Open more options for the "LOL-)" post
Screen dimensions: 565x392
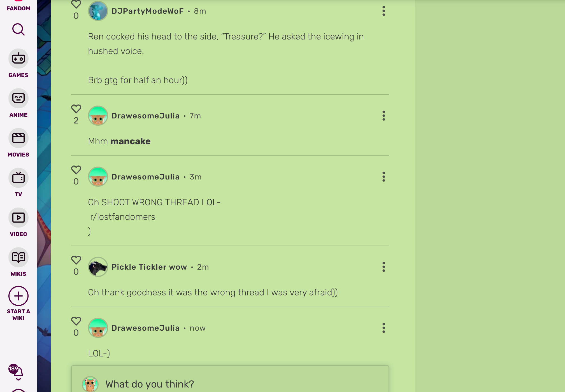click(x=384, y=328)
